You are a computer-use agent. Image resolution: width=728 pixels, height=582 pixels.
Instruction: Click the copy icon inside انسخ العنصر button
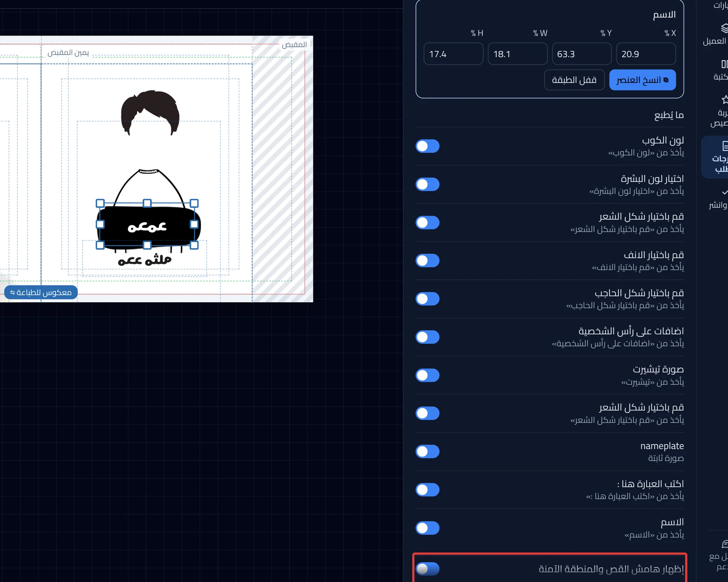click(666, 80)
